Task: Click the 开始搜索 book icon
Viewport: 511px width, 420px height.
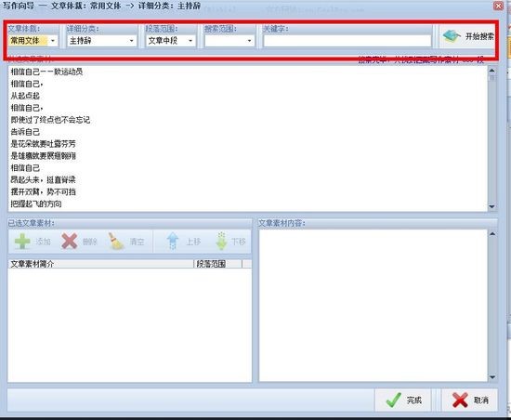Action: point(451,36)
